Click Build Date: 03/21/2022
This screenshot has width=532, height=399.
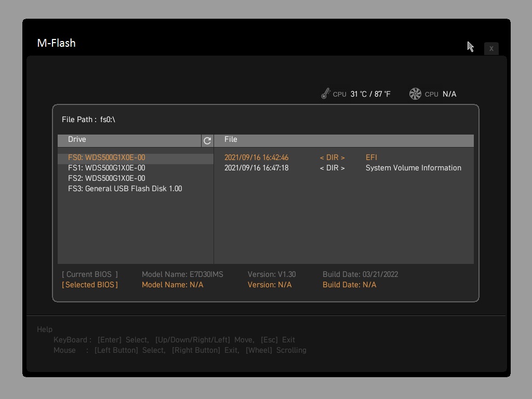(x=361, y=274)
